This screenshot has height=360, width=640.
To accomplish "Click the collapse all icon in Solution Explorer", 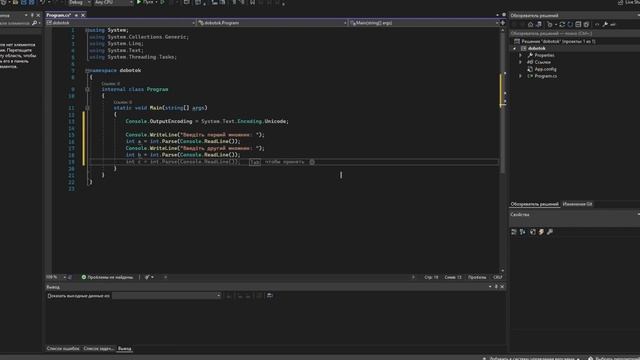I will coord(578,24).
